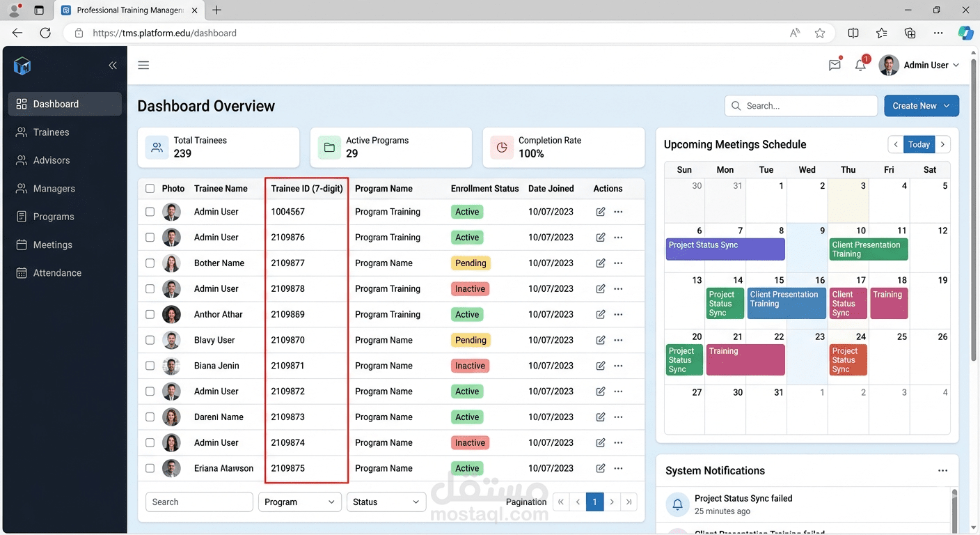Viewport: 980px width, 535px height.
Task: Edit the trainee with ID 1004567
Action: (x=601, y=212)
